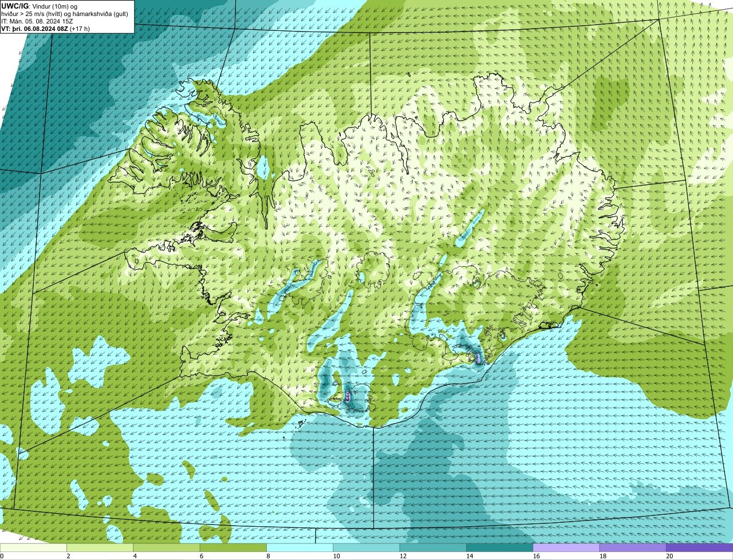The image size is (733, 560).
Task: Click the 2–4 m/s legend color swatch
Action: (100, 547)
